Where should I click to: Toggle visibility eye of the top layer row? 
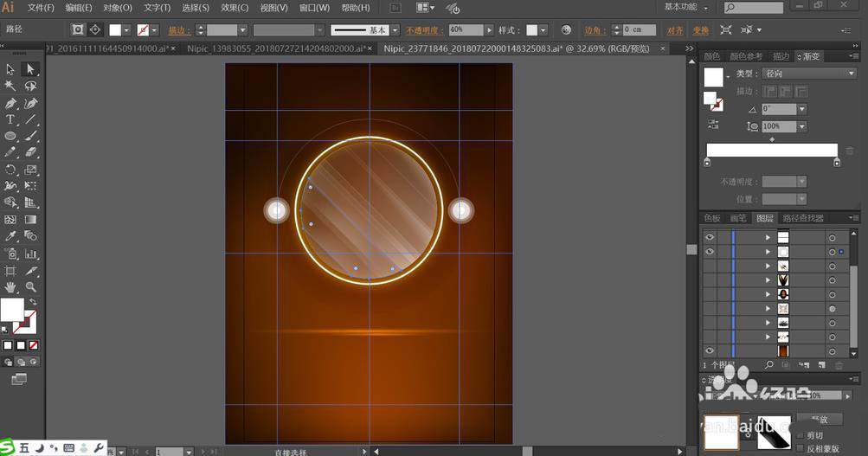click(710, 237)
